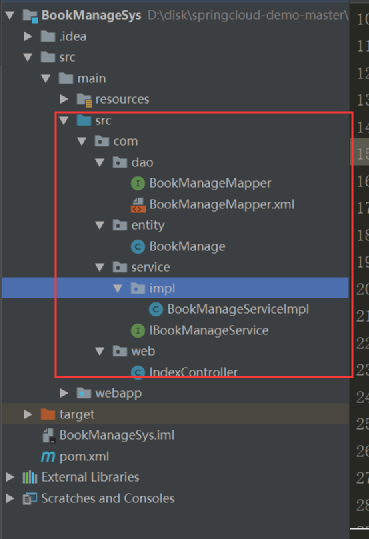Image resolution: width=369 pixels, height=539 pixels.
Task: Click the entity package icon
Action: click(120, 225)
